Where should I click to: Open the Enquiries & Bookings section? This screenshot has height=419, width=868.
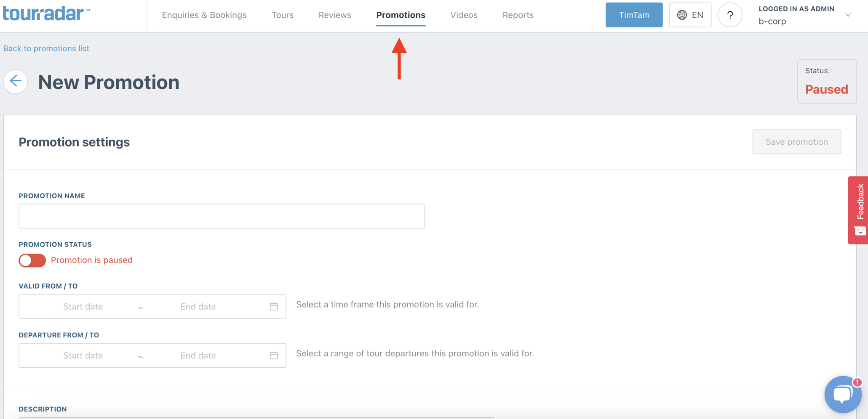tap(204, 15)
